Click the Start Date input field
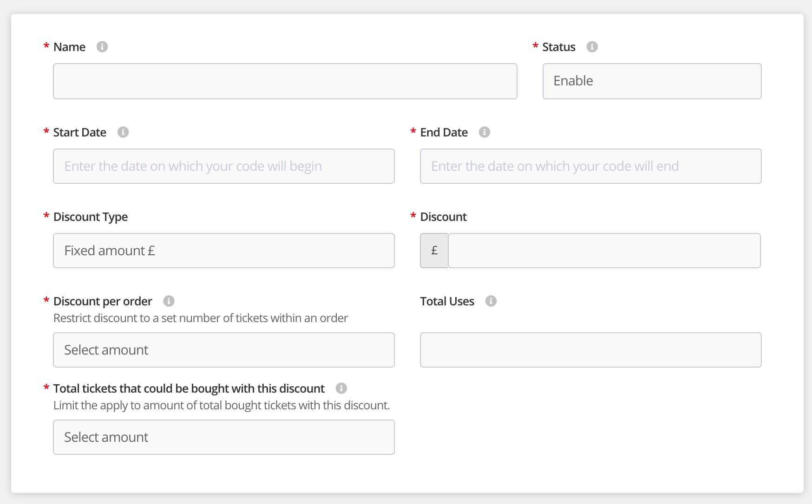The height and width of the screenshot is (504, 812). click(223, 166)
